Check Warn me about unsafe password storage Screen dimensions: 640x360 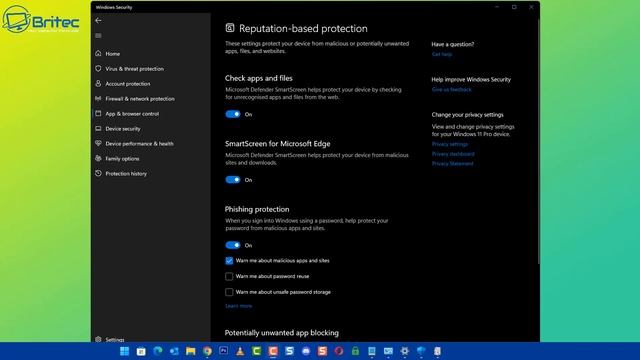coord(229,292)
